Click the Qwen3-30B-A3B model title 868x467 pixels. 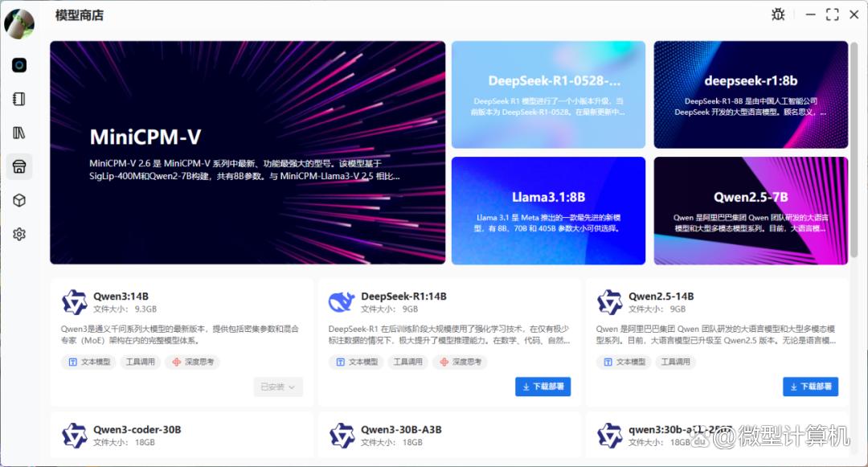point(401,429)
